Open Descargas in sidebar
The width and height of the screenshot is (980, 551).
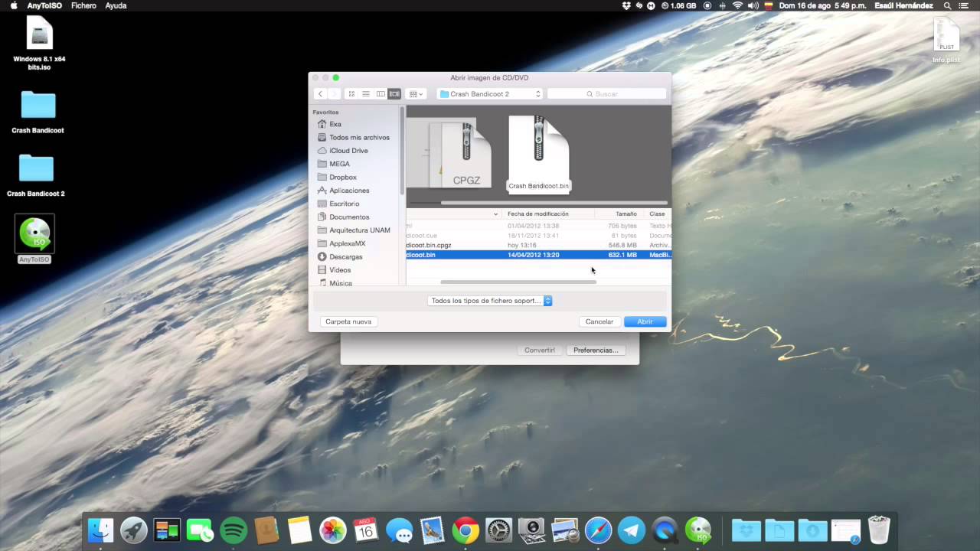[x=340, y=257]
